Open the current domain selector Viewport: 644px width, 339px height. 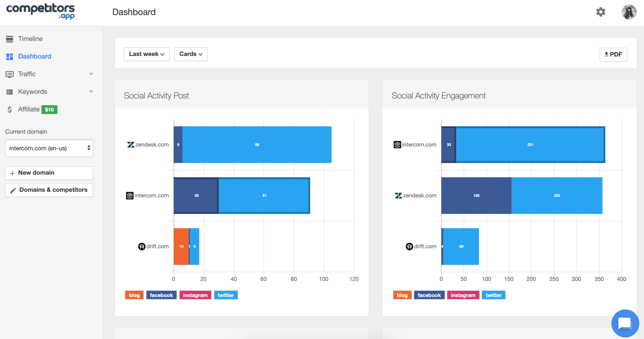49,148
